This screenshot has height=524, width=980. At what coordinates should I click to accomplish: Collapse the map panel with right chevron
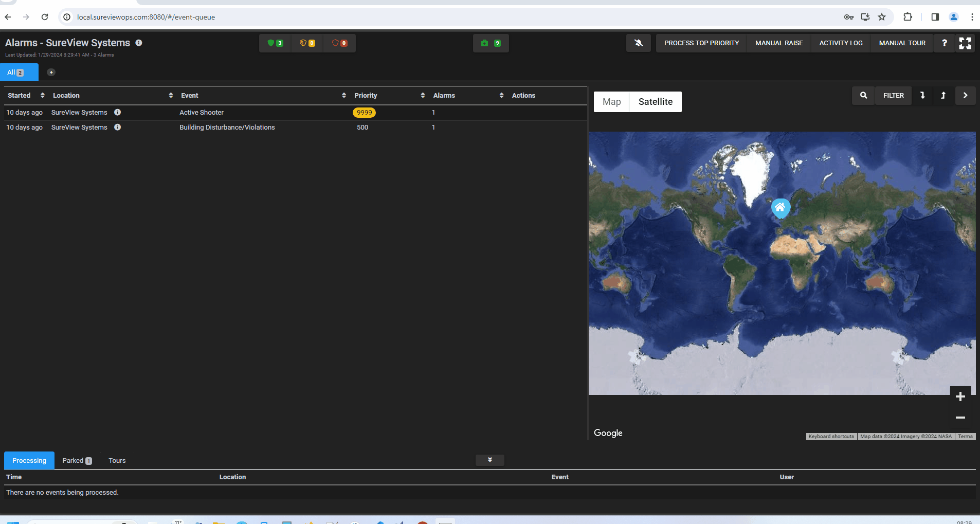click(x=965, y=96)
